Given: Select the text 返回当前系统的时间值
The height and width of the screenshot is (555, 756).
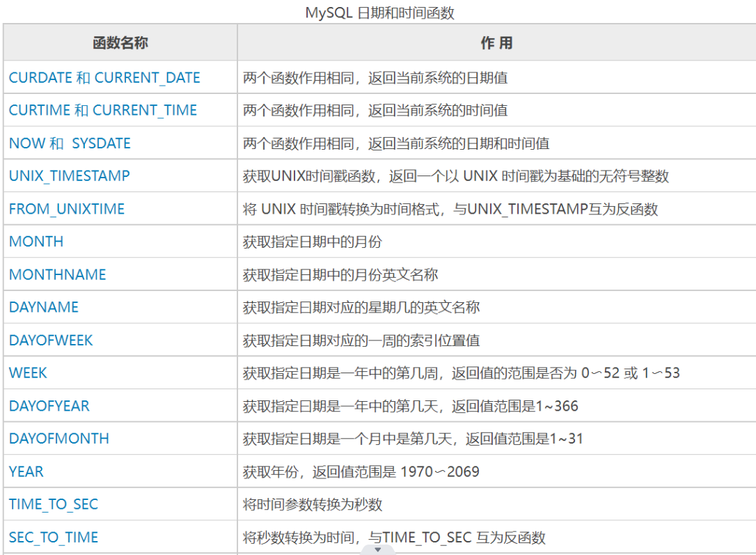Looking at the screenshot, I should point(438,111).
